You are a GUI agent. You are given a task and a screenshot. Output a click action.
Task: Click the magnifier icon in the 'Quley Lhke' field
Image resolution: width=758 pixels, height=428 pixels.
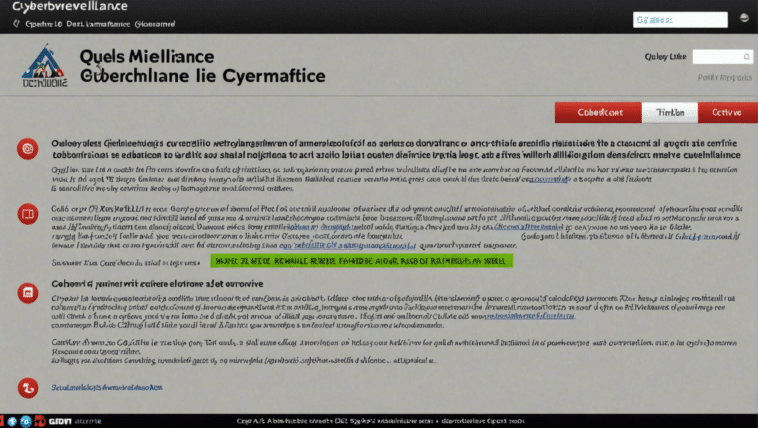pos(746,57)
